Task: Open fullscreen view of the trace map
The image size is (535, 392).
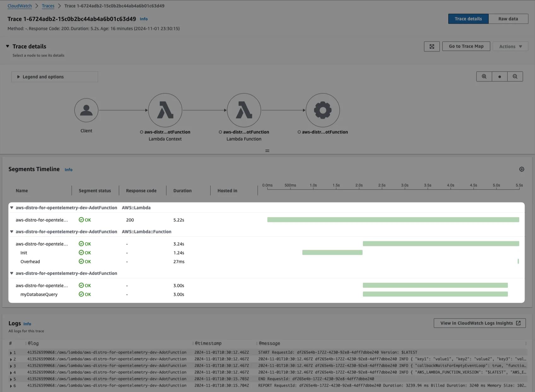Action: (432, 46)
